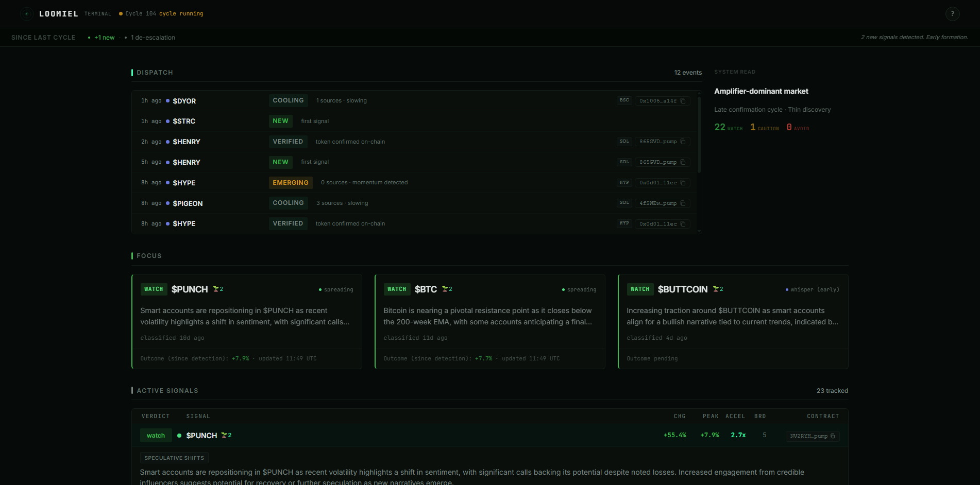
Task: Collapse the FOCUS section
Action: (149, 255)
